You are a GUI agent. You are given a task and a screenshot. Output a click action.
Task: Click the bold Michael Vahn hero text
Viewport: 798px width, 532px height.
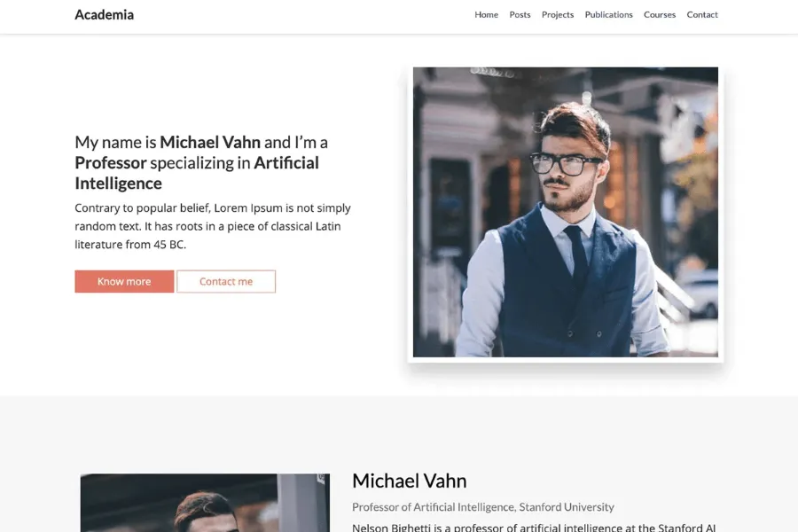point(210,142)
